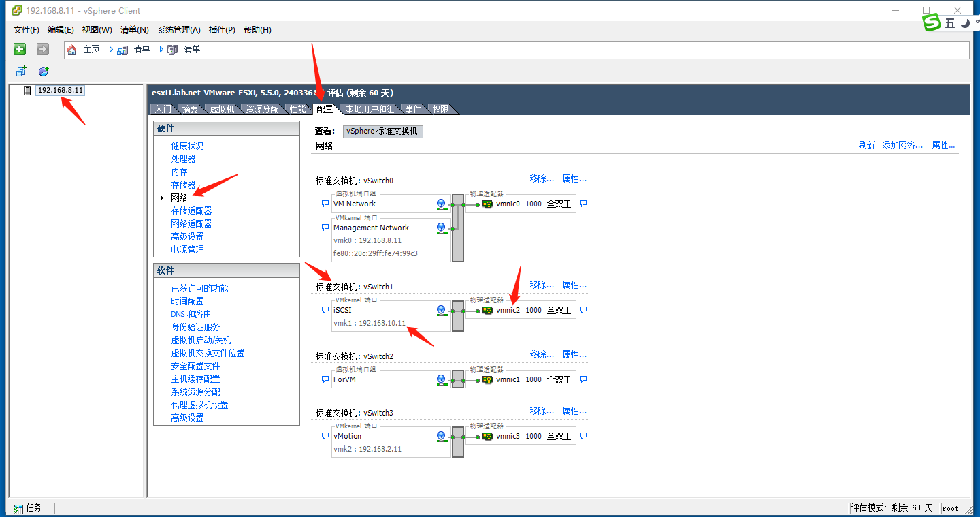Switch to the 虚拟机 tab
Image resolution: width=980 pixels, height=517 pixels.
[222, 109]
